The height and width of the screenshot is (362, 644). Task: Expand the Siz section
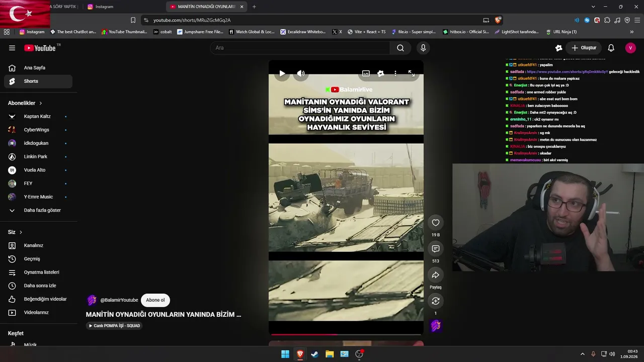coord(15,232)
